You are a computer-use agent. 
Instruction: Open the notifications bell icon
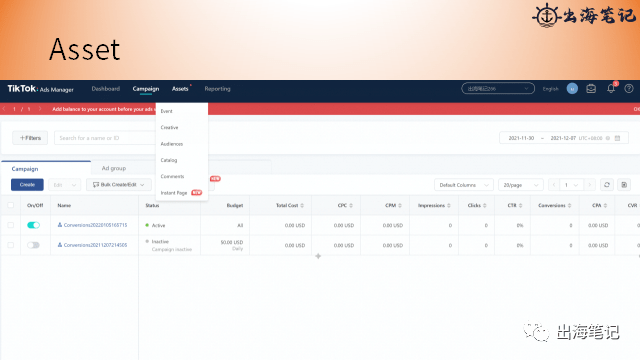coord(611,89)
